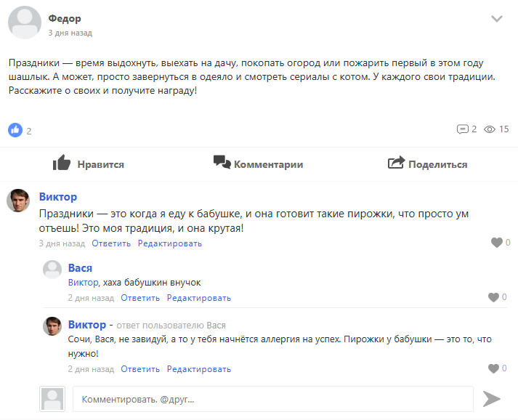The image size is (518, 420).
Task: Open Виктор's name in reply to Вася
Action: pyautogui.click(x=87, y=325)
